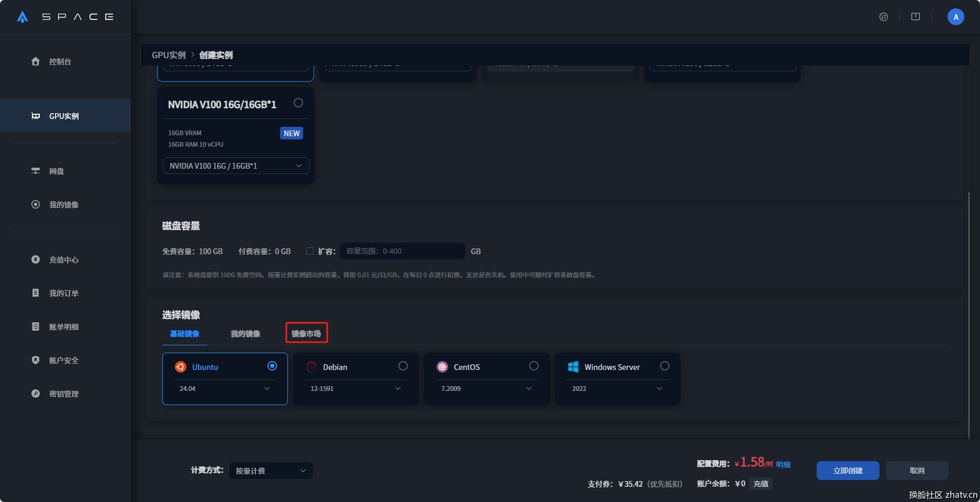Expand the Ubuntu 24.04 version dropdown
Viewport: 980px width, 502px height.
[225, 388]
